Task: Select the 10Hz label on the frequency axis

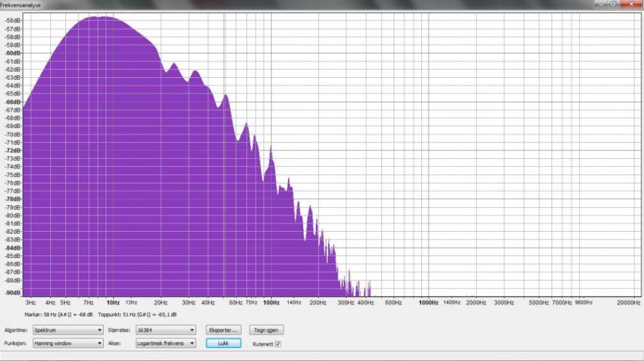Action: (113, 302)
